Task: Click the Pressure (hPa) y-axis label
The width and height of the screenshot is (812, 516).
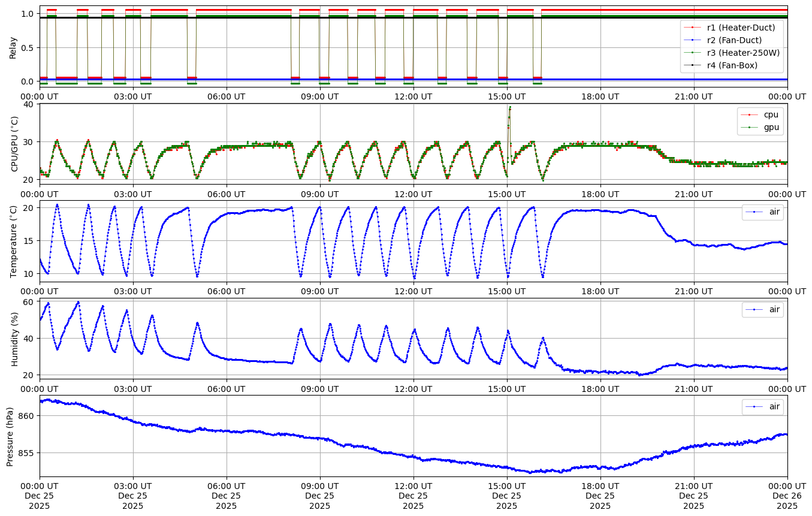Action: click(10, 436)
